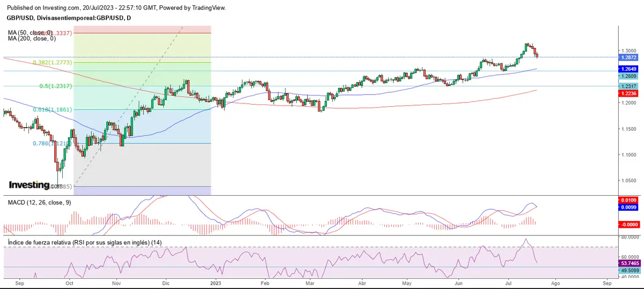
Task: Click the 2023 label on time axis
Action: [x=216, y=283]
